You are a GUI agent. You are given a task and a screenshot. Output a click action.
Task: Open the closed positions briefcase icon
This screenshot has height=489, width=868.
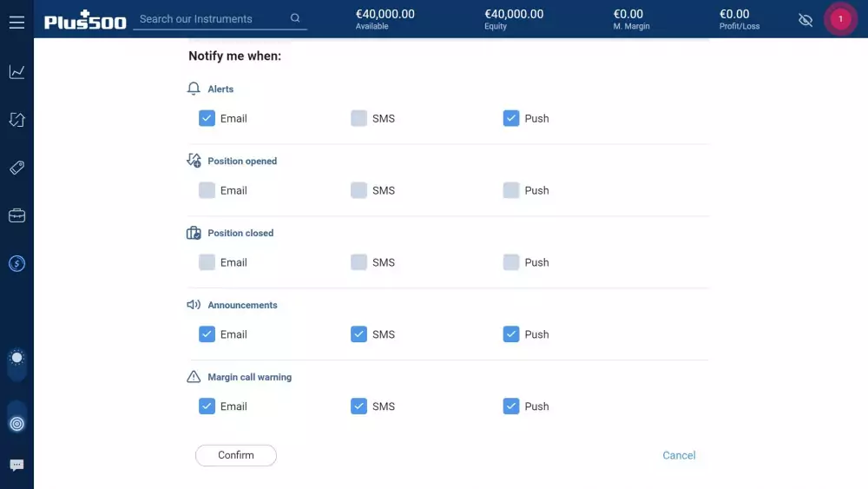tap(16, 215)
